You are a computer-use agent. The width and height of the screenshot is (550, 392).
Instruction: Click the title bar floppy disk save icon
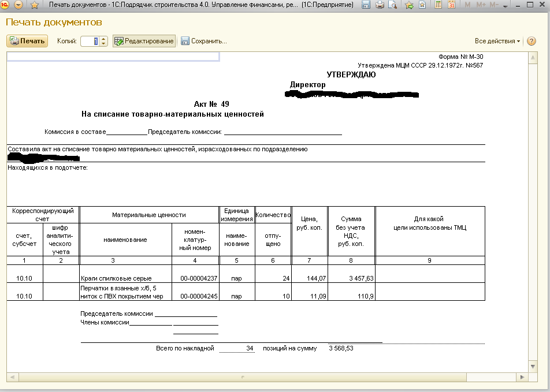(366, 5)
